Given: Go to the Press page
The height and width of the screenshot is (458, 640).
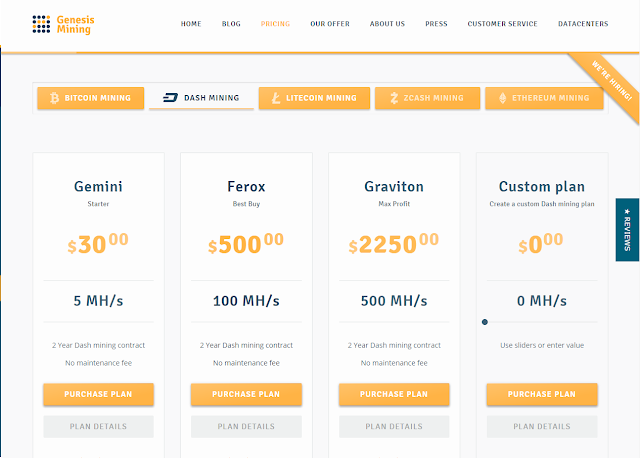Looking at the screenshot, I should (436, 24).
